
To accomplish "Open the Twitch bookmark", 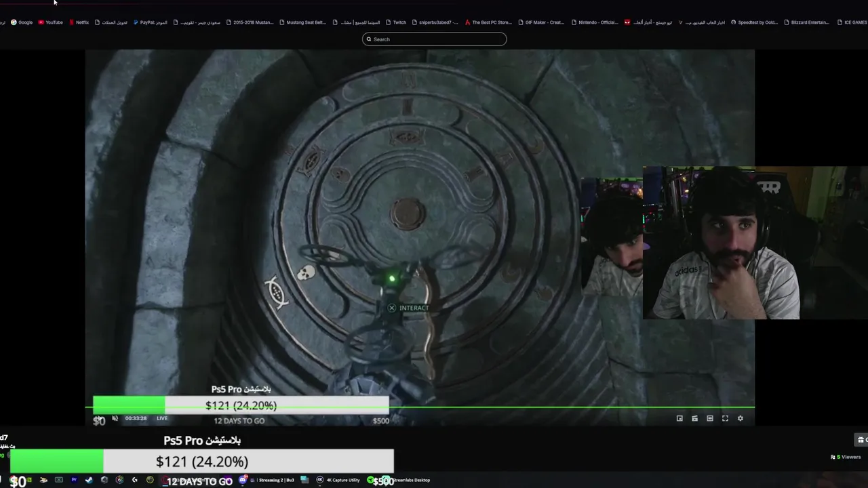I will click(395, 22).
